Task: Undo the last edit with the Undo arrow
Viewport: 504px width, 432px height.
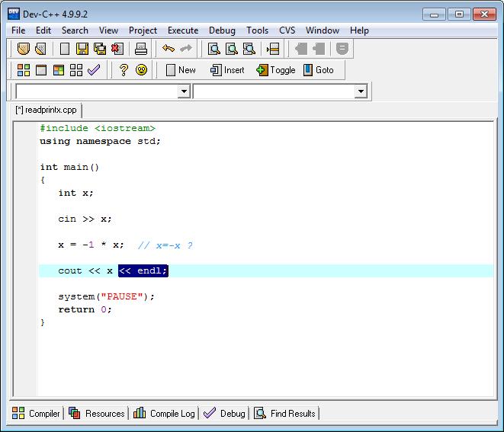Action: point(169,49)
